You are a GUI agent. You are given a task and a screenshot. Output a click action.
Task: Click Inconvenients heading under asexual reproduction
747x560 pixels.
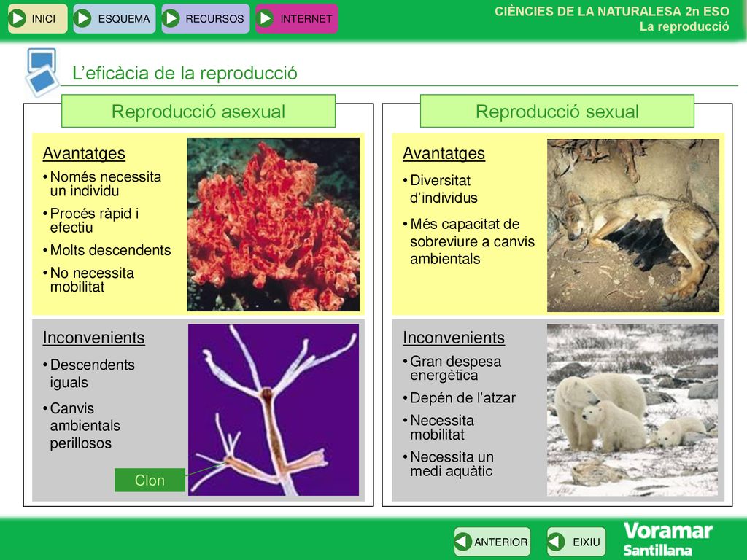coord(94,337)
